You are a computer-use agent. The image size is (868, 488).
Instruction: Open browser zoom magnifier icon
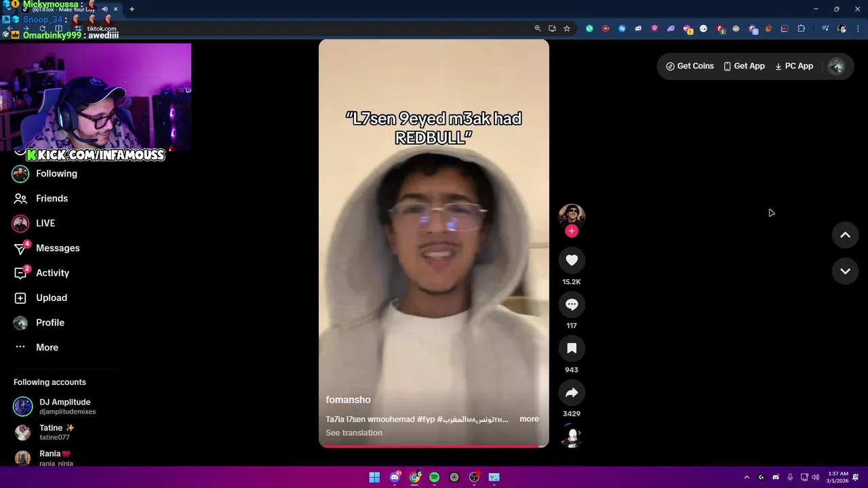pos(537,28)
